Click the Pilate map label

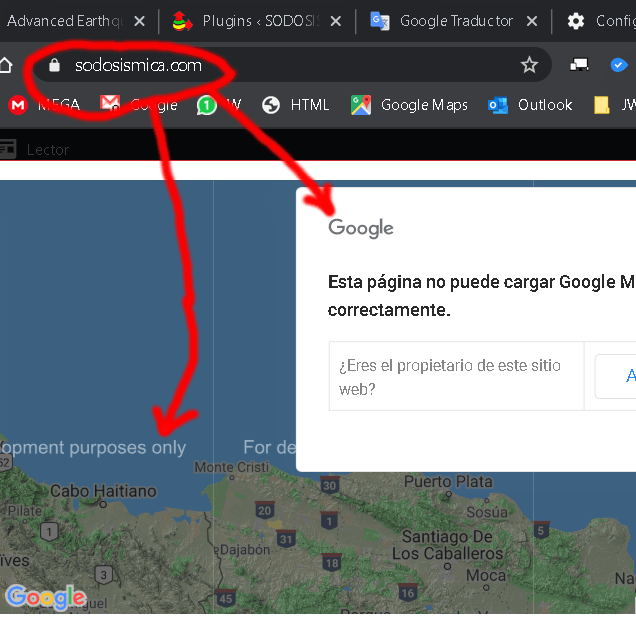24,511
